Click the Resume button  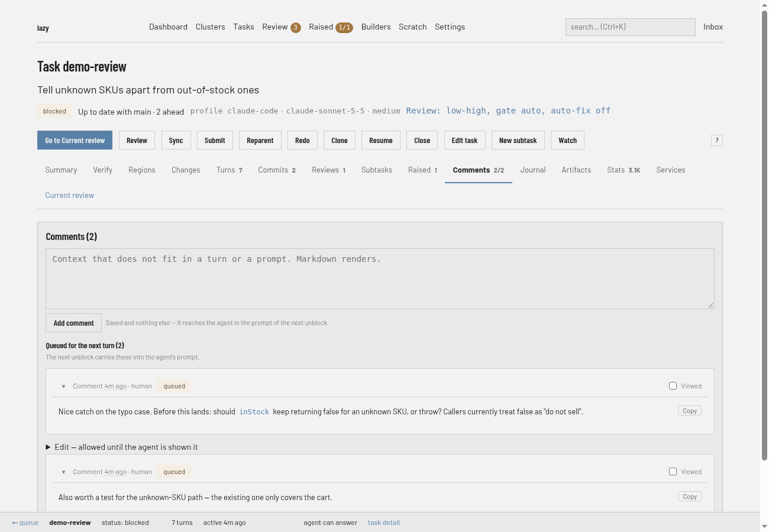(x=381, y=140)
